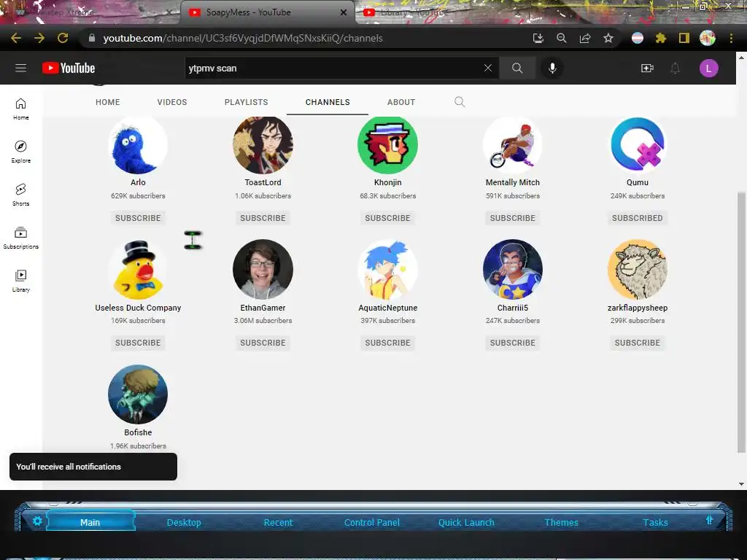
Task: Switch to Library - YouTube browser tab
Action: (414, 12)
